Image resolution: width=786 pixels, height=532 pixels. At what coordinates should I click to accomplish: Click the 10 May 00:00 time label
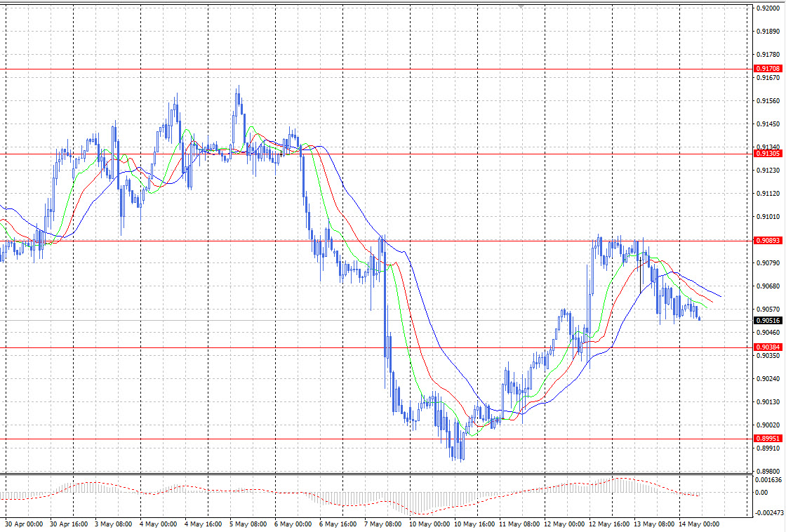(x=429, y=524)
